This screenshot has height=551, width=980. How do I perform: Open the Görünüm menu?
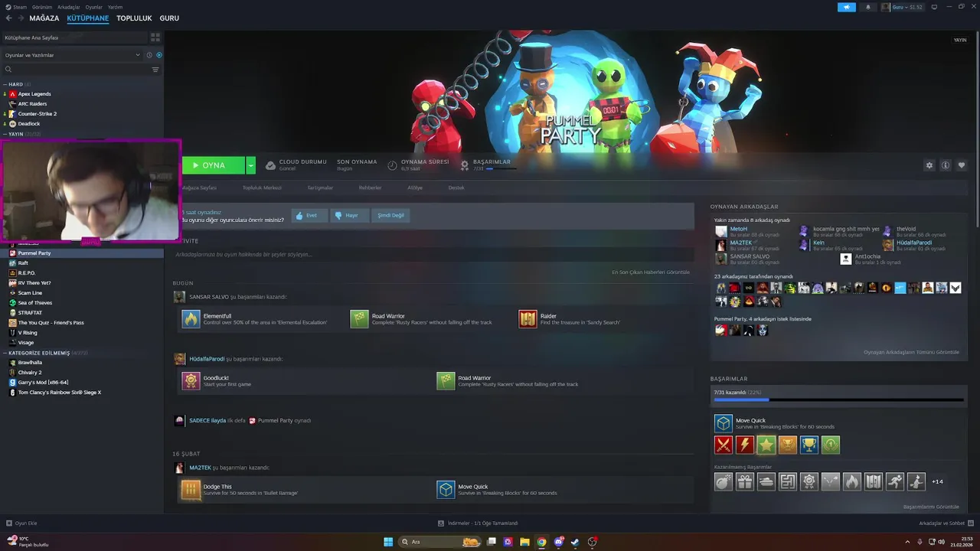click(42, 7)
